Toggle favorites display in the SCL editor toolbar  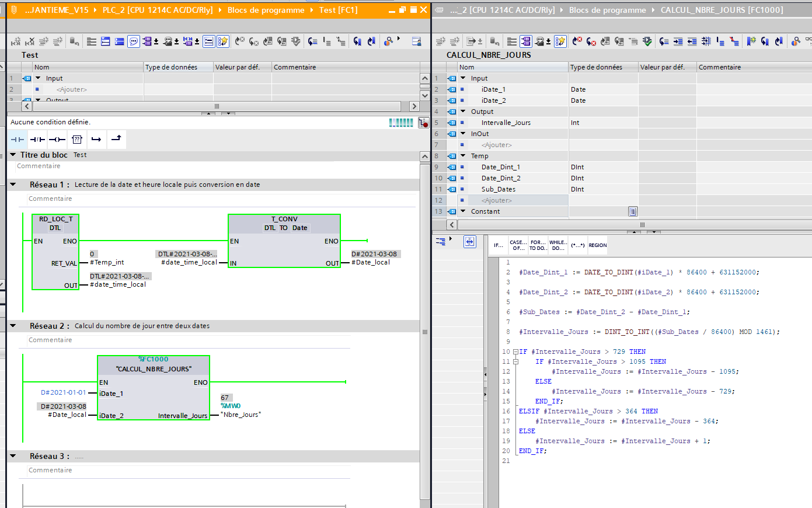coord(560,41)
